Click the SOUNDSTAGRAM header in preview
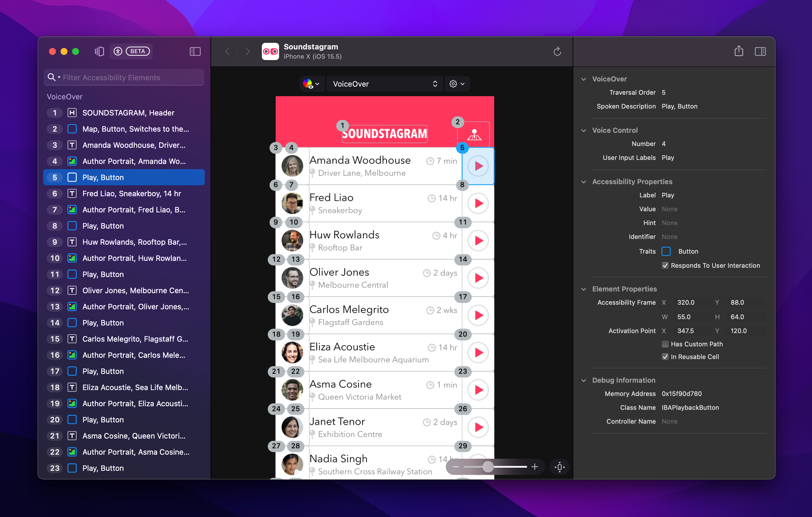The height and width of the screenshot is (517, 812). point(384,134)
